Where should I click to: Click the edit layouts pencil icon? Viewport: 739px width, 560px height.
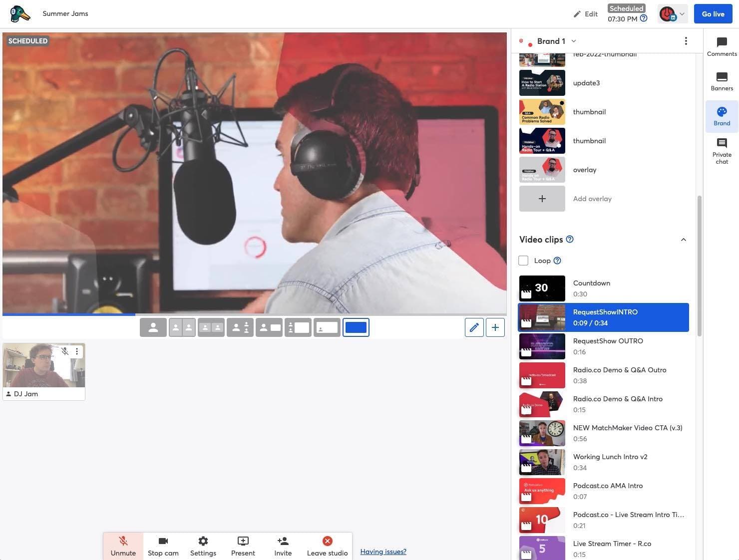(x=473, y=327)
